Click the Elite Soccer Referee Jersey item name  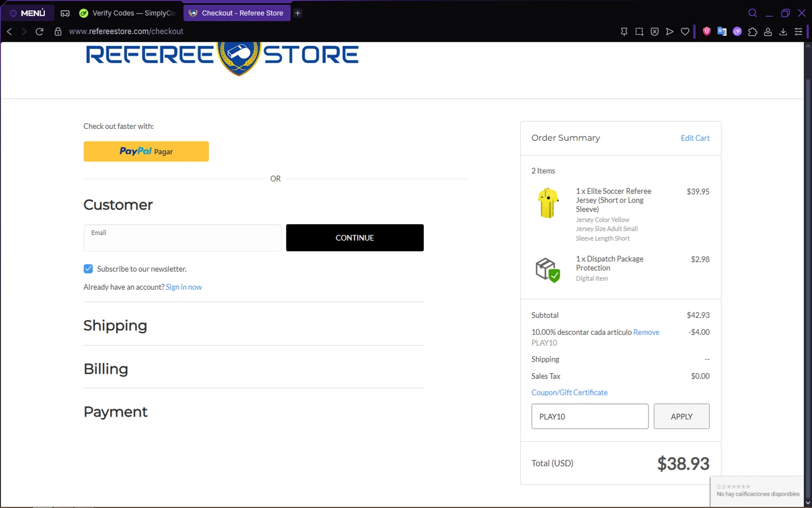(x=613, y=200)
